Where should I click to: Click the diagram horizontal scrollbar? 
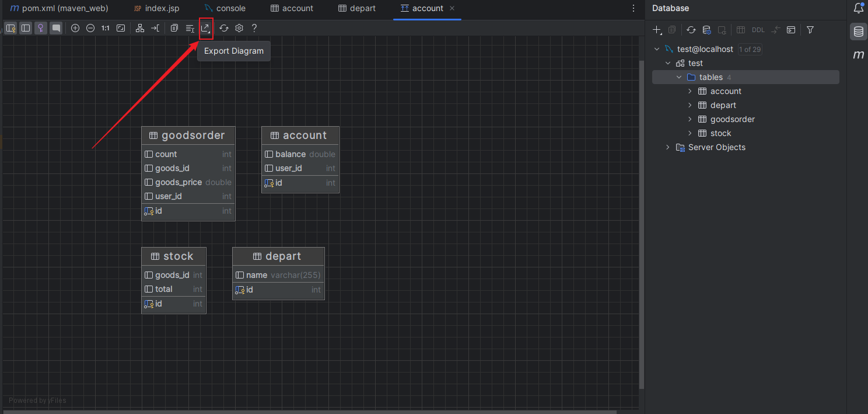[309, 412]
